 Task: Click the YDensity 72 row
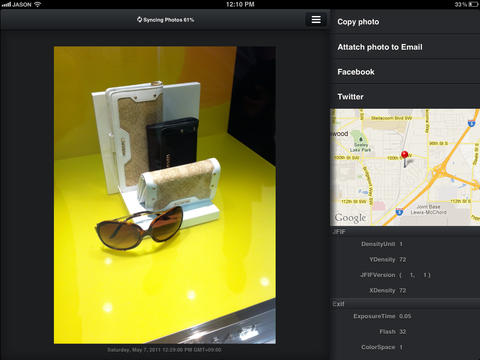[405, 259]
